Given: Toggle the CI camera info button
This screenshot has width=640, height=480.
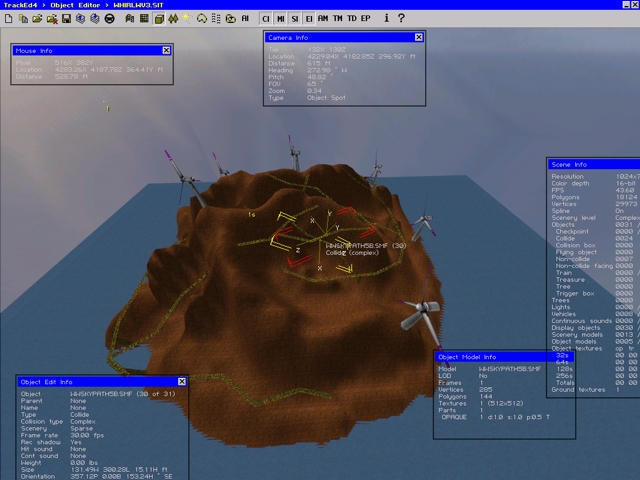Looking at the screenshot, I should [x=266, y=19].
